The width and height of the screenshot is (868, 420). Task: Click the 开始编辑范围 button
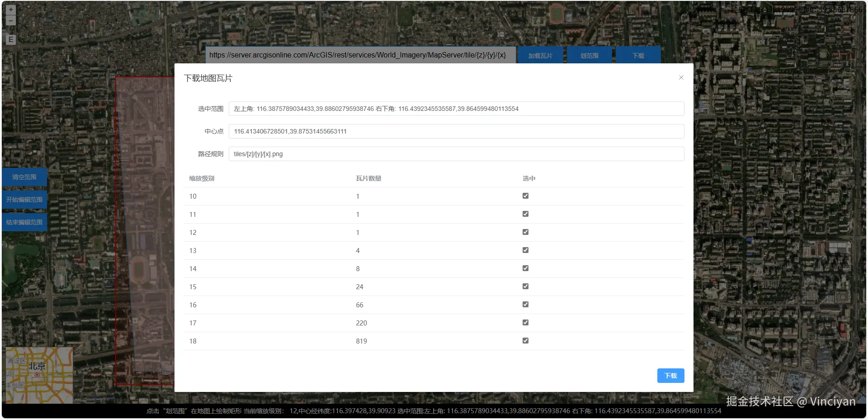24,200
